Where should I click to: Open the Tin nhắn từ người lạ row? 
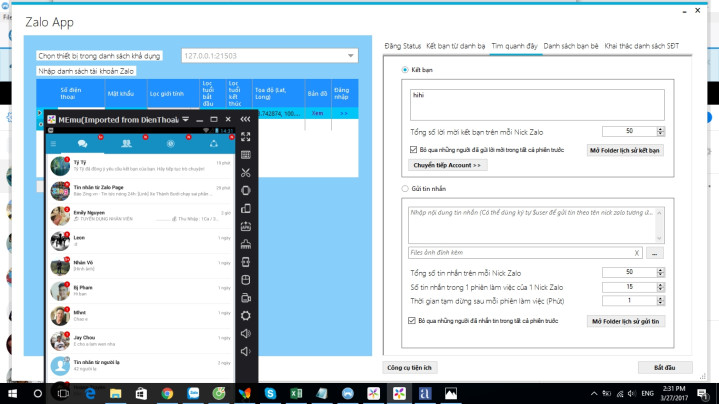(140, 365)
